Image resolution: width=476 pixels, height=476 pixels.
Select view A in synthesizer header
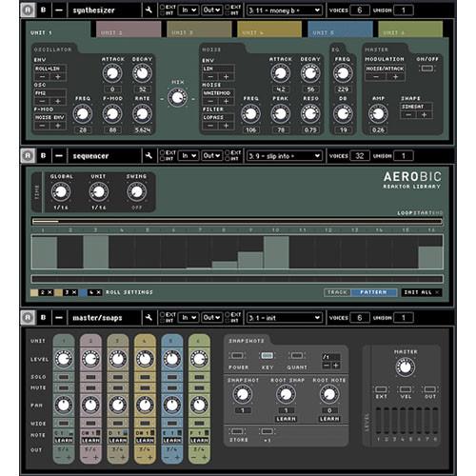(x=28, y=10)
